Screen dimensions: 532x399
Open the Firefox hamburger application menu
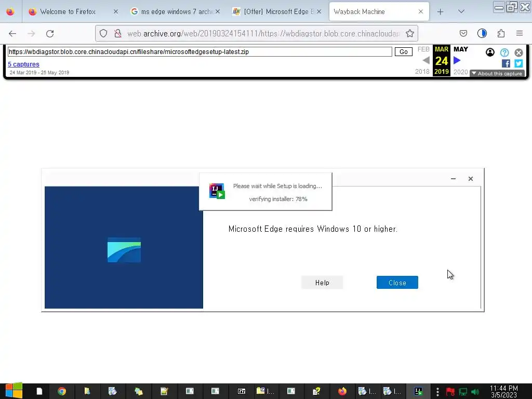pos(520,33)
